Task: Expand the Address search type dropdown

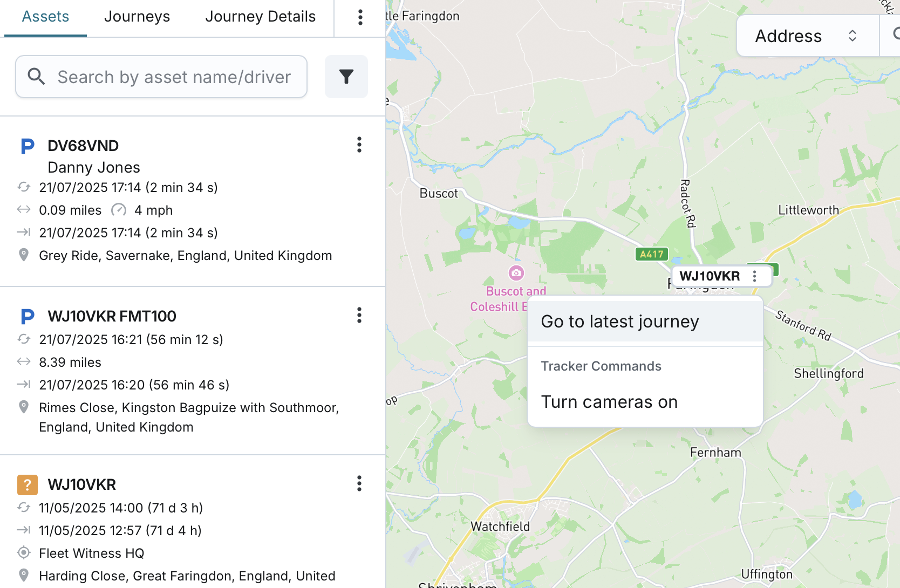Action: tap(807, 36)
